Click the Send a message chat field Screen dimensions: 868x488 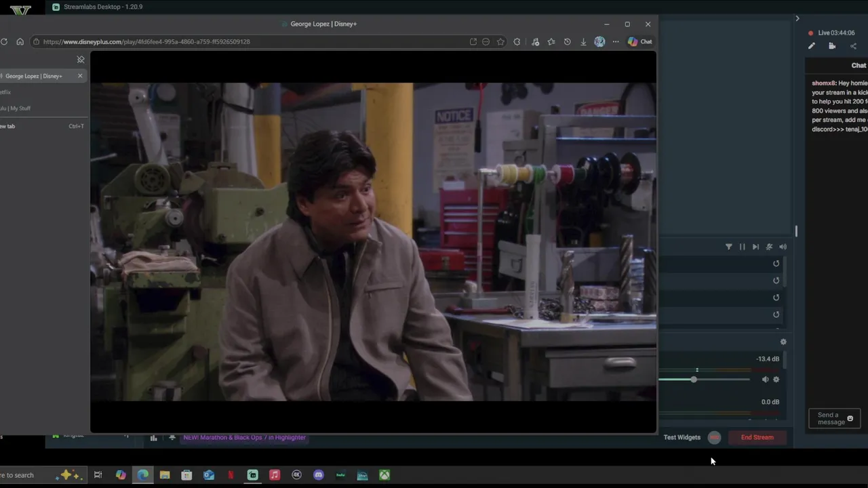click(834, 418)
